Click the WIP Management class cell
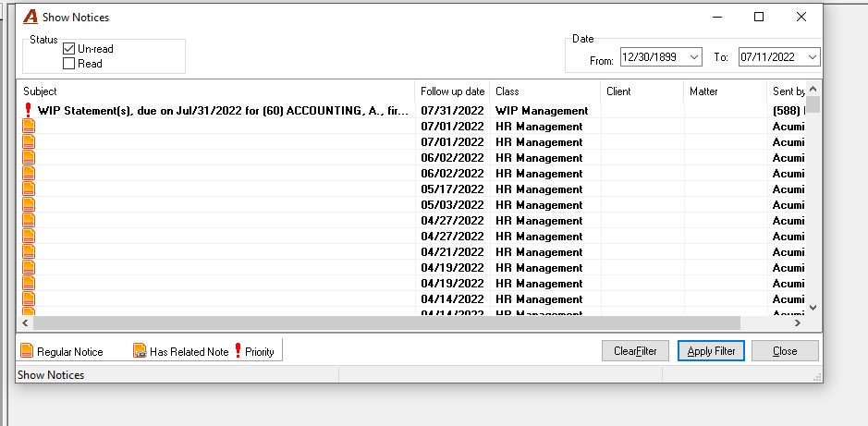 542,111
